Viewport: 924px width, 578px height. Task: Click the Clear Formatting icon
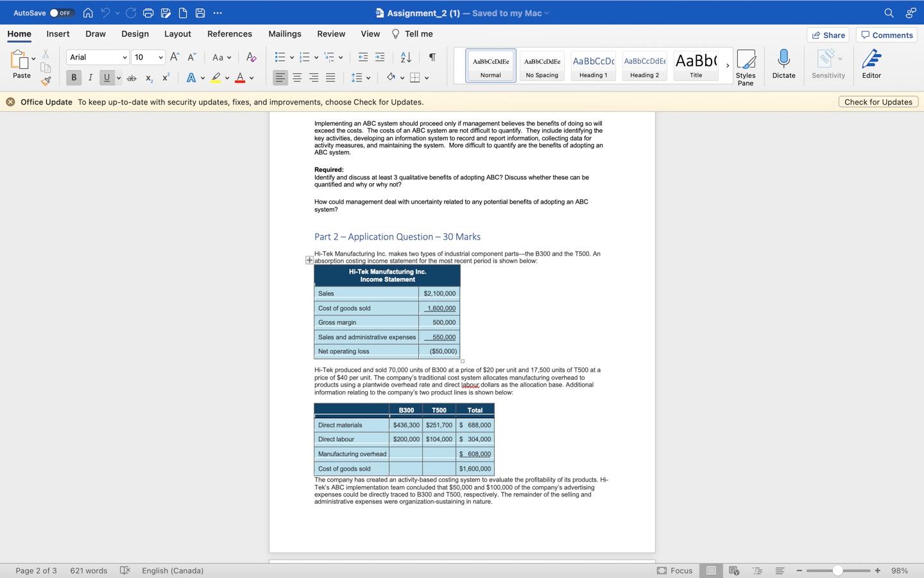click(251, 57)
